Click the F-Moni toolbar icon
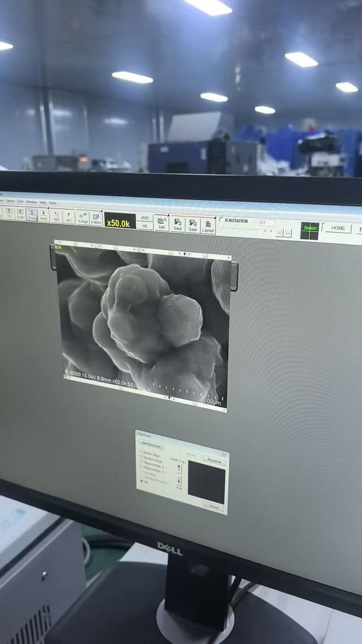The image size is (362, 644). click(x=96, y=218)
